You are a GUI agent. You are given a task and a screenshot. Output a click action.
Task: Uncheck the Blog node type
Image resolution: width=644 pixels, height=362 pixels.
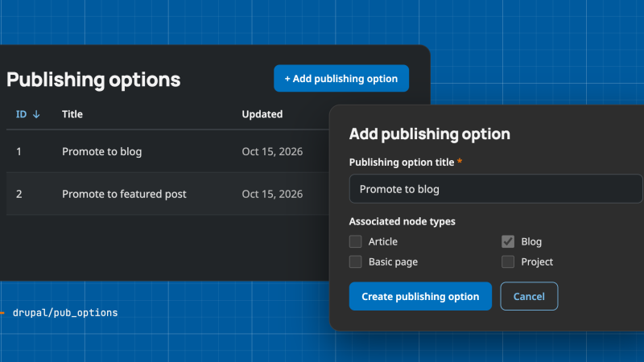[508, 241]
